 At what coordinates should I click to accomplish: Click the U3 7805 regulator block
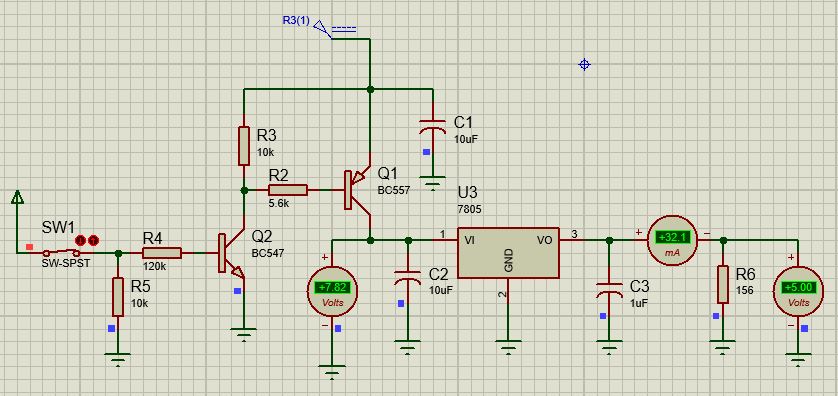point(508,252)
